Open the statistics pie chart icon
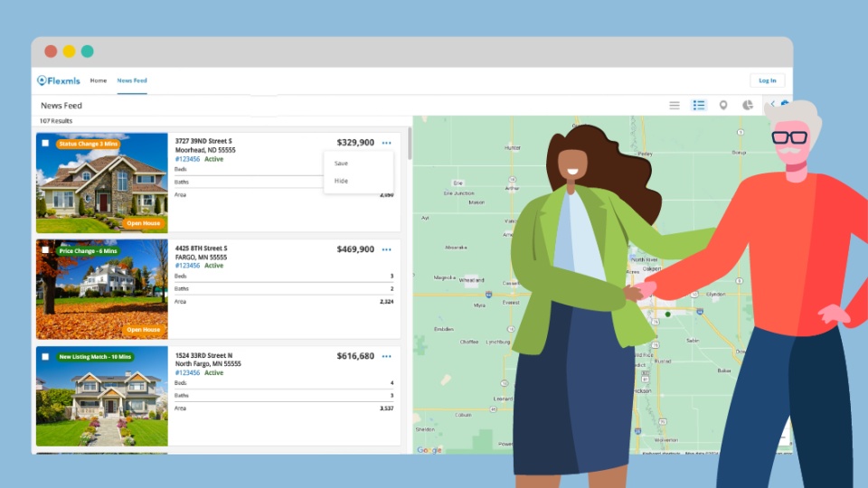The height and width of the screenshot is (488, 868). [748, 105]
